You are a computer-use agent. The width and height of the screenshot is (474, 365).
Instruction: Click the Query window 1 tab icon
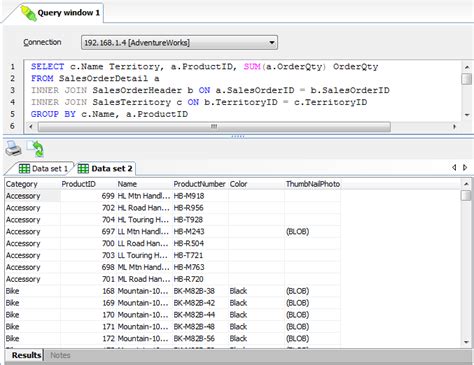click(x=28, y=13)
